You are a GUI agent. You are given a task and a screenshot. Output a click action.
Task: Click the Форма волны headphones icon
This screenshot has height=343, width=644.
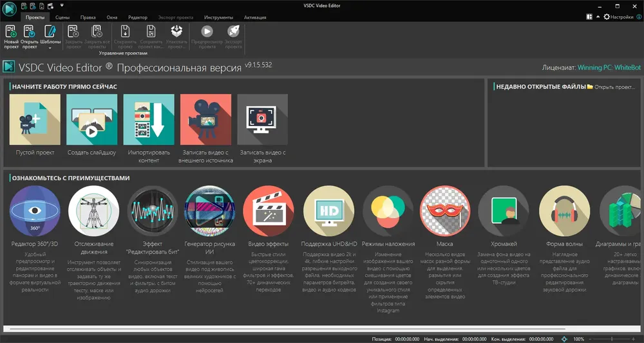point(564,211)
